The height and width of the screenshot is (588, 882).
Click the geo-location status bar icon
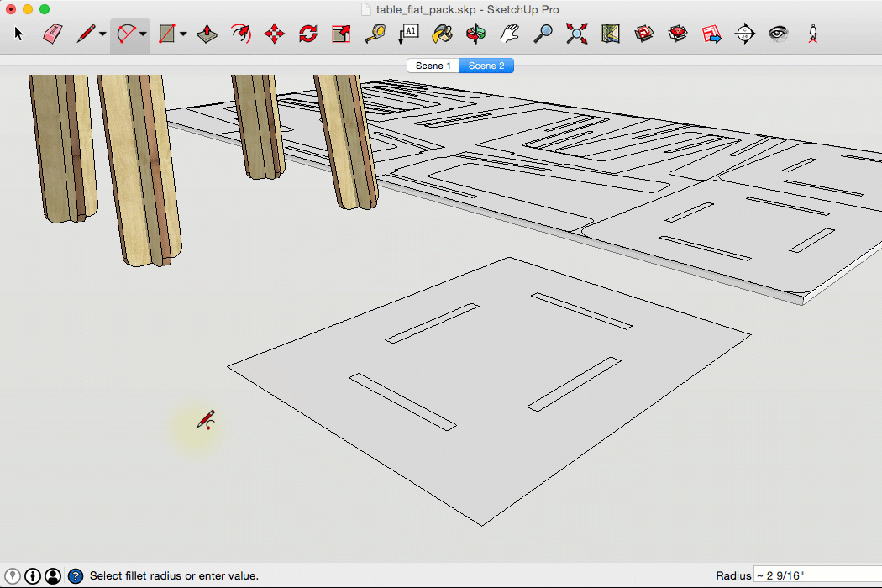(x=13, y=575)
